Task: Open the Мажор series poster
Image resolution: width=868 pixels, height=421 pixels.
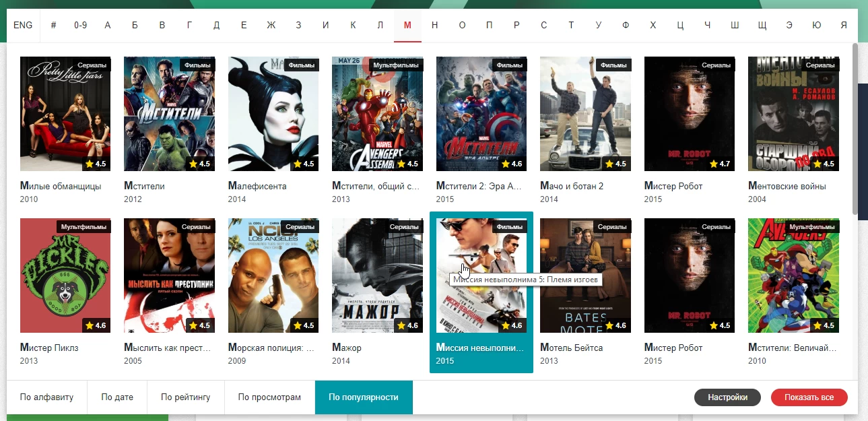Action: [377, 276]
